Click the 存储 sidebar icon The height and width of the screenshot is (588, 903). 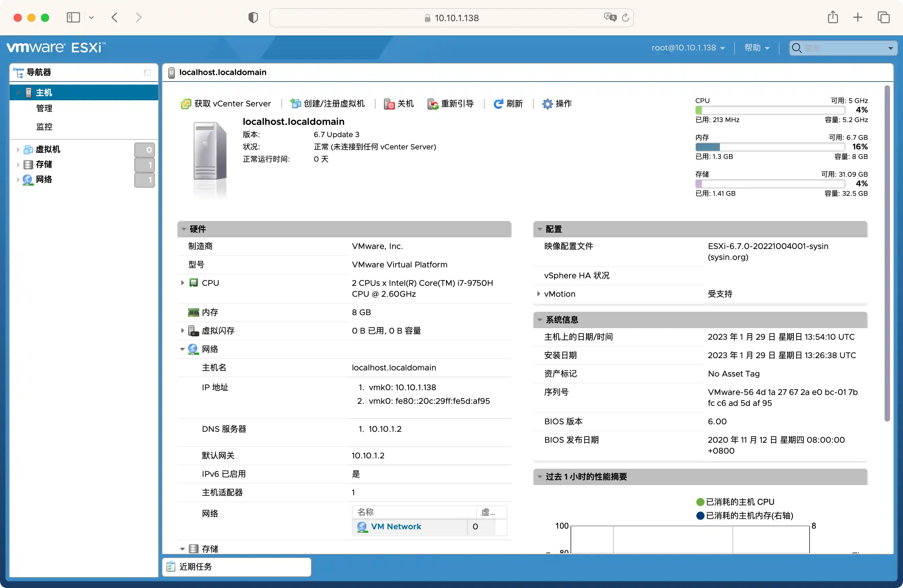click(x=28, y=164)
